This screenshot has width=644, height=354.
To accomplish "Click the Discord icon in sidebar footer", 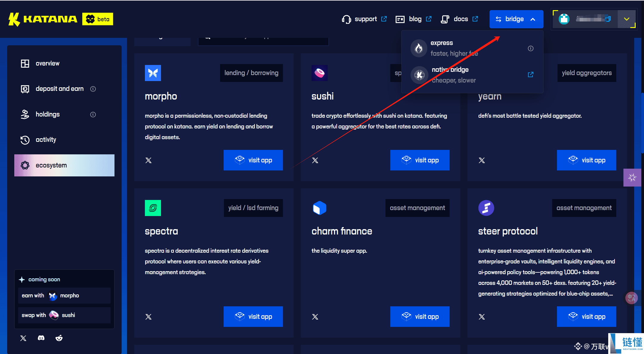I will coord(41,338).
